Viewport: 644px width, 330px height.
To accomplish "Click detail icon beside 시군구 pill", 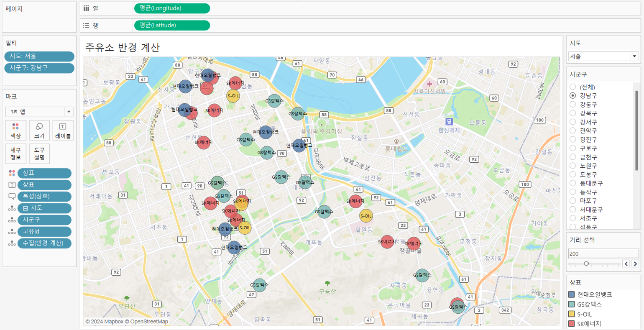I will point(12,220).
